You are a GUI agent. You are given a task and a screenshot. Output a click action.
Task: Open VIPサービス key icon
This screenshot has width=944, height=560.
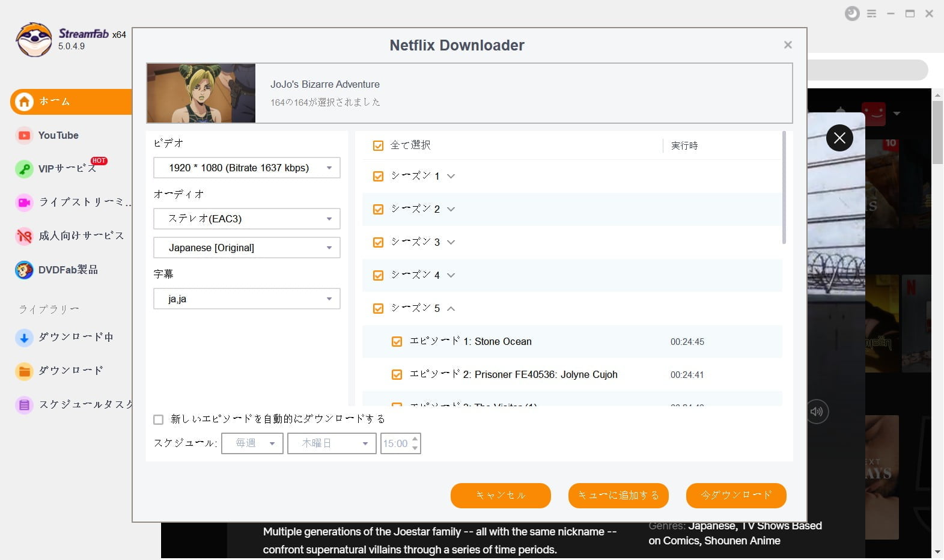[24, 169]
